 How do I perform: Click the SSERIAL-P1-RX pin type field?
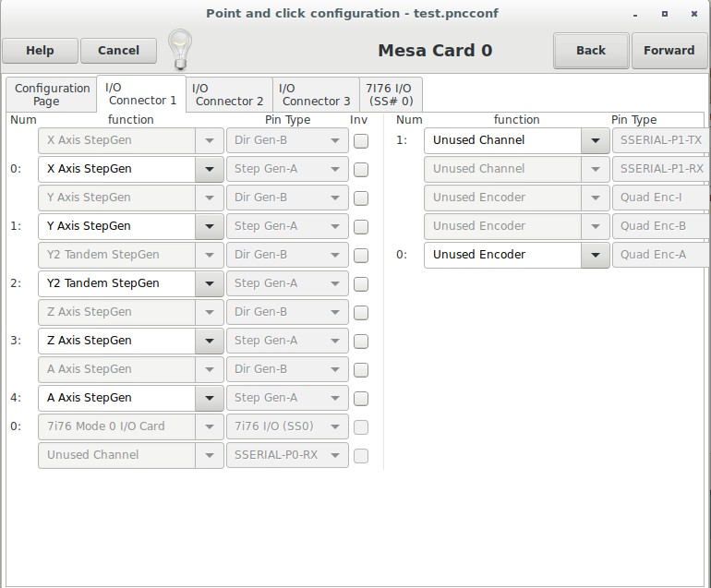pyautogui.click(x=661, y=169)
